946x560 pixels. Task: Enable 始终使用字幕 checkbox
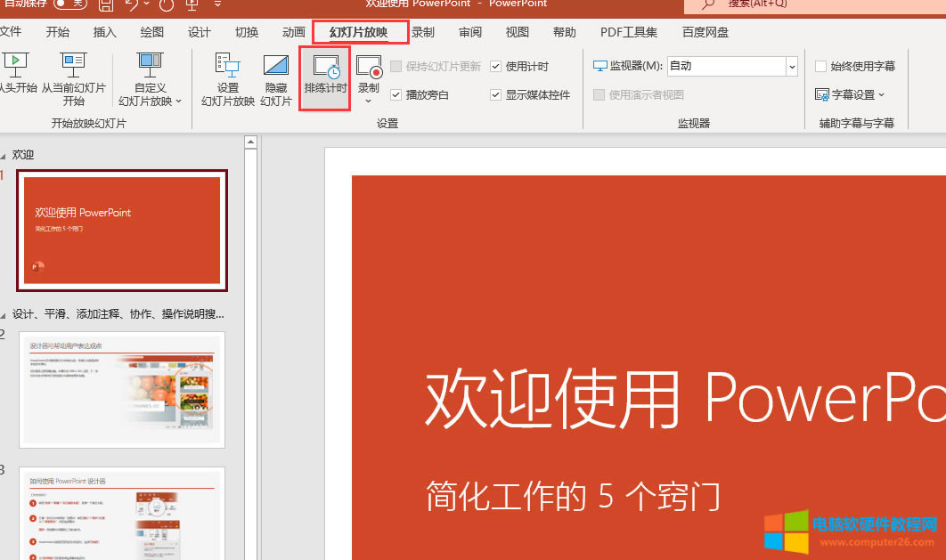820,67
